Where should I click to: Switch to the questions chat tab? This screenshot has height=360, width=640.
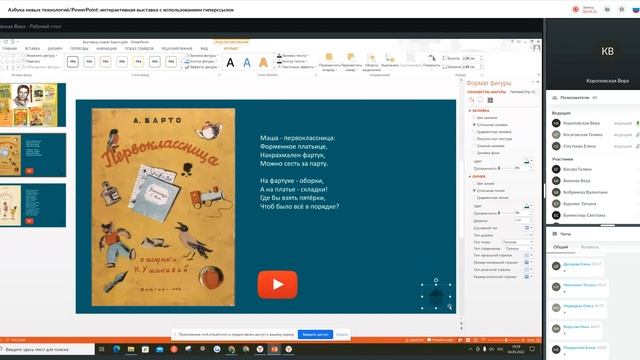(x=589, y=247)
